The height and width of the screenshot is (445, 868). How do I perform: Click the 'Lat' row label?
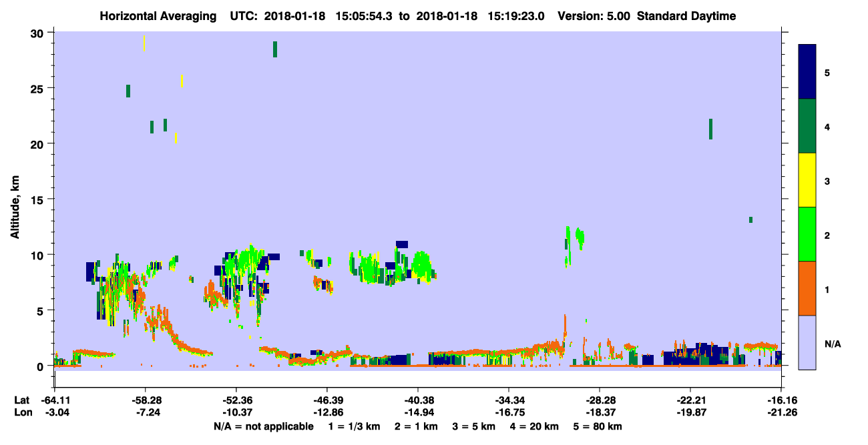coord(21,400)
